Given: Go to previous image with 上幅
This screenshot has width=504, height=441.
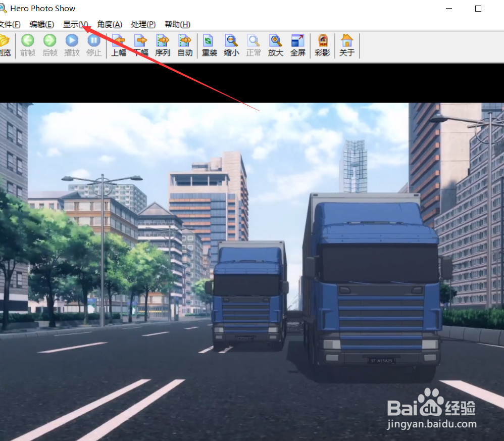Looking at the screenshot, I should click(119, 45).
